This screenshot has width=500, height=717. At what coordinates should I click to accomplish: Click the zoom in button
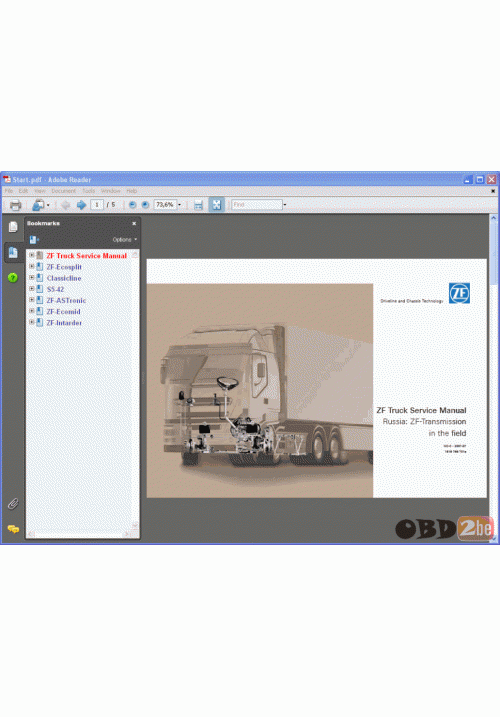(x=145, y=205)
